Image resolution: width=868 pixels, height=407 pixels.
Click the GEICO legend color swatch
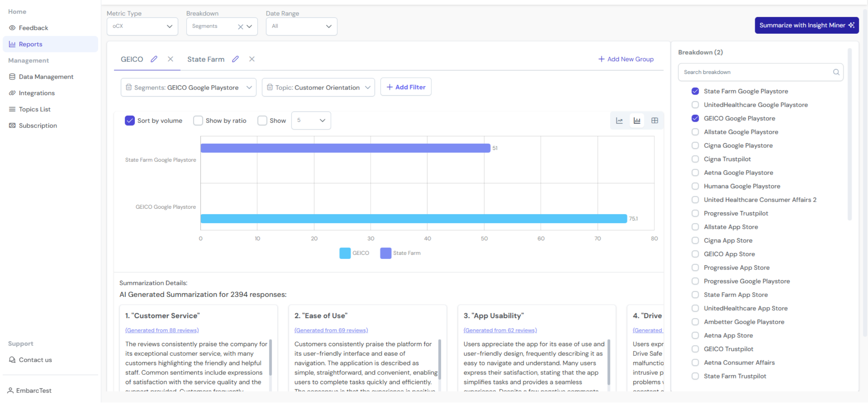[345, 253]
